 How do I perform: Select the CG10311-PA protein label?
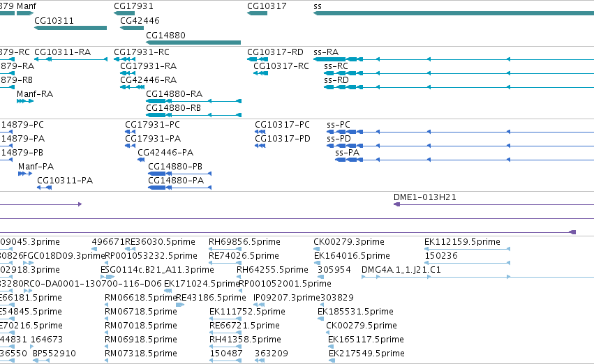[x=65, y=181]
